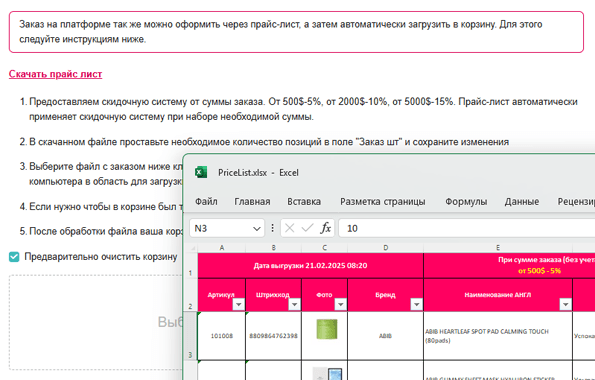The image size is (595, 380).
Task: Select column A header in Excel
Action: (222, 248)
